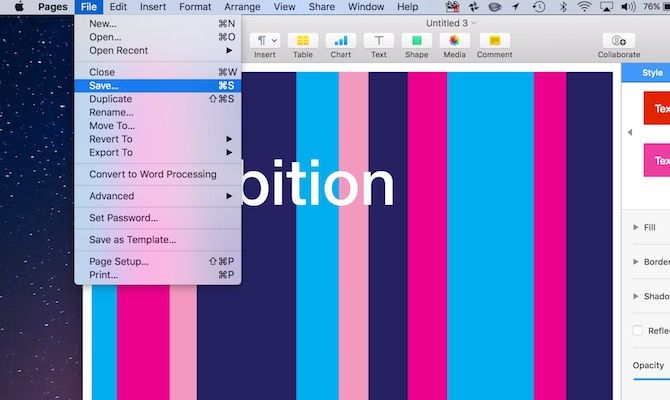670x400 pixels.
Task: Click the battery percentage indicator
Action: (651, 6)
